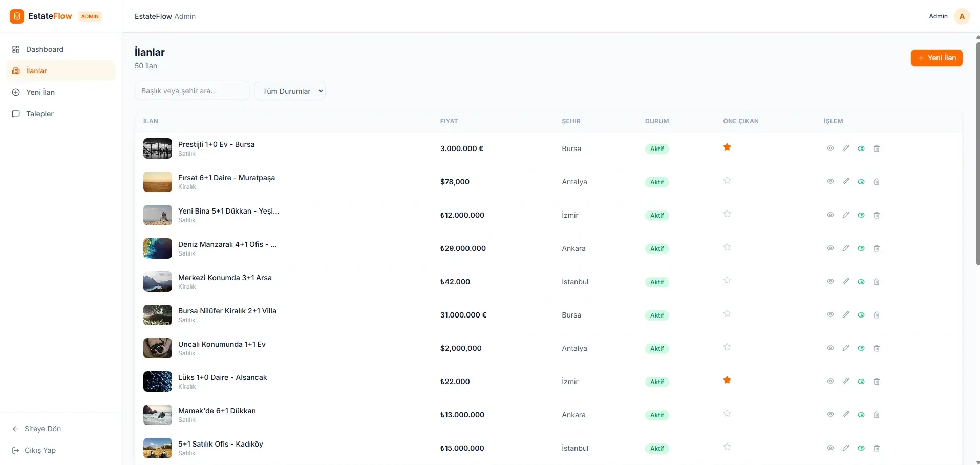The width and height of the screenshot is (980, 465).
Task: Click the ÖNE ÇIKAN column header
Action: [741, 121]
